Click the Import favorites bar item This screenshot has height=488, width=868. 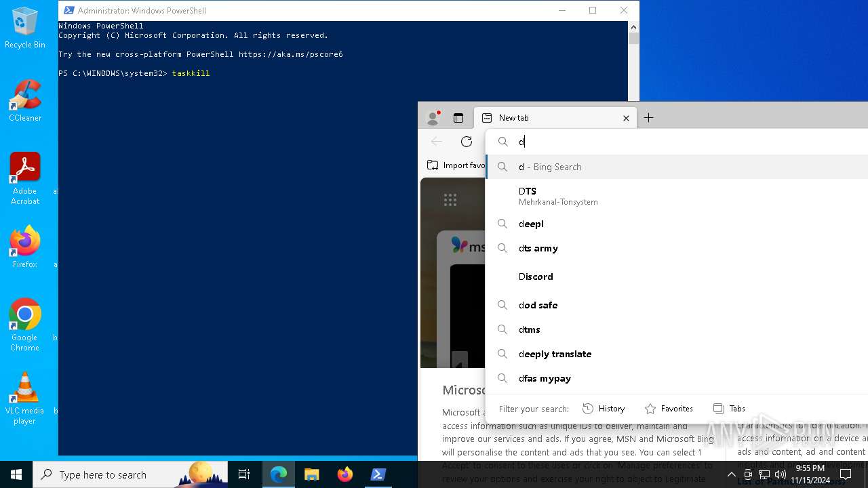click(x=456, y=165)
